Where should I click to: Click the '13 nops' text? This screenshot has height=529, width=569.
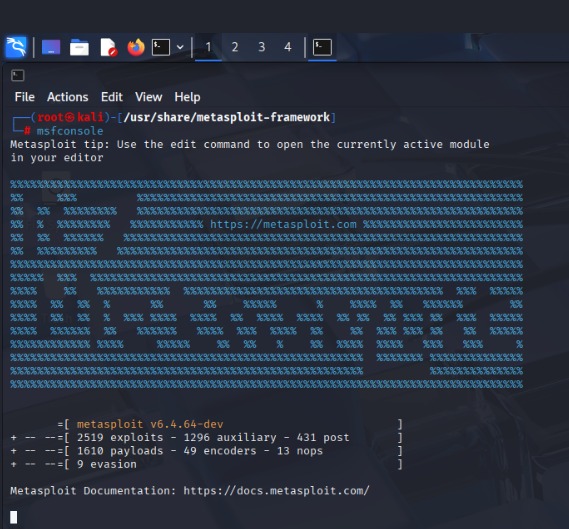point(300,451)
